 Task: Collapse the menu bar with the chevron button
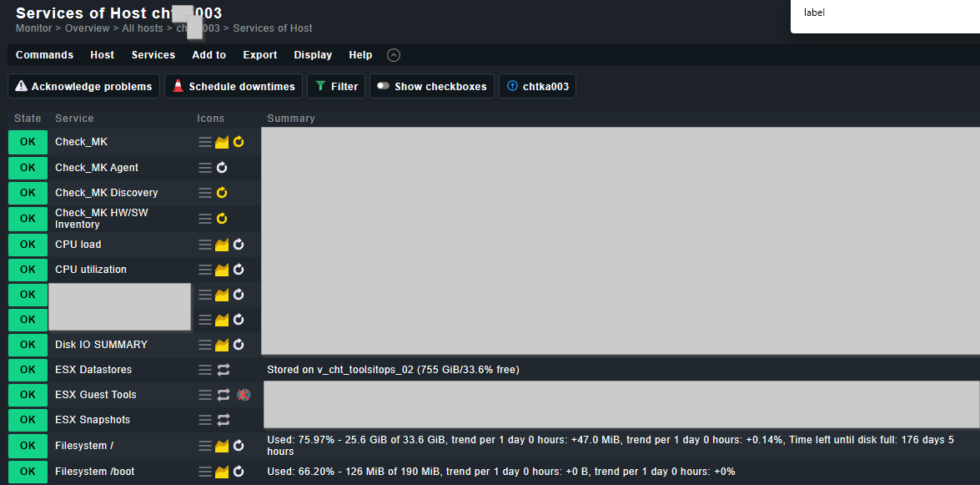point(394,55)
